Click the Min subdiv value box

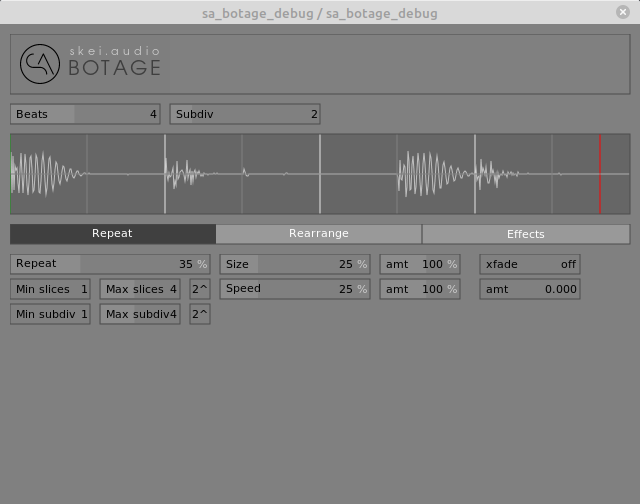(x=50, y=314)
